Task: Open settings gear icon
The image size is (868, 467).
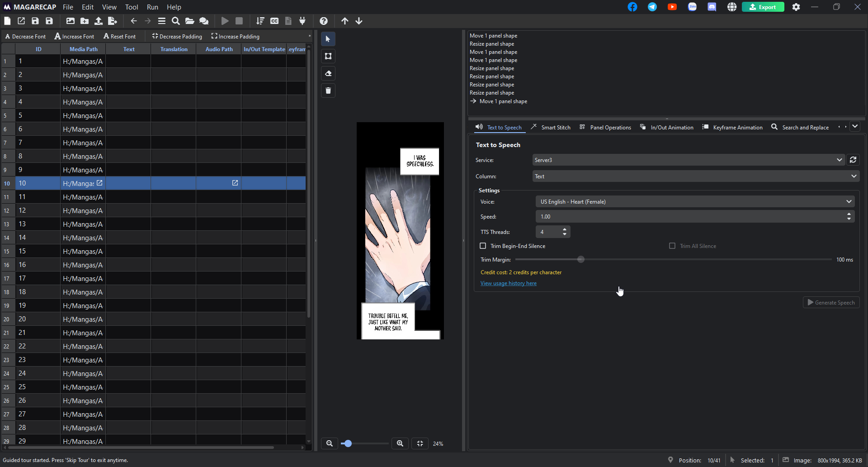Action: [x=796, y=7]
